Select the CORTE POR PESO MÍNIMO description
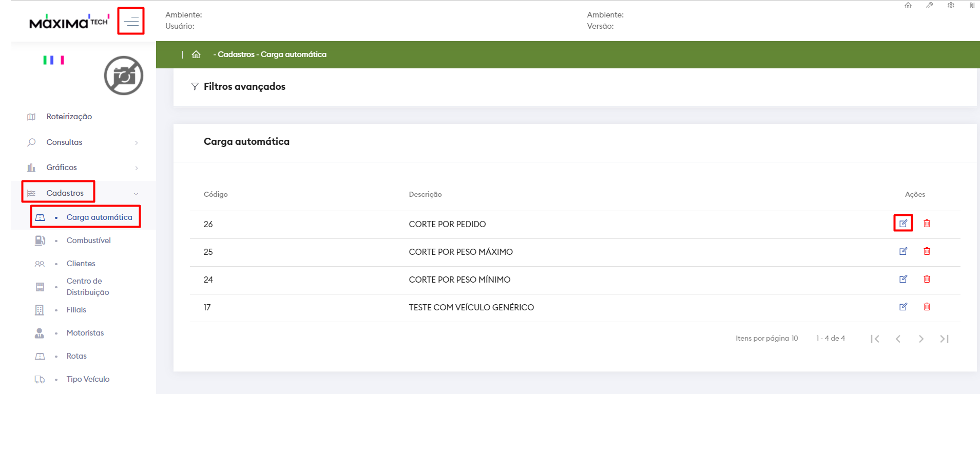The image size is (980, 464). (x=459, y=280)
